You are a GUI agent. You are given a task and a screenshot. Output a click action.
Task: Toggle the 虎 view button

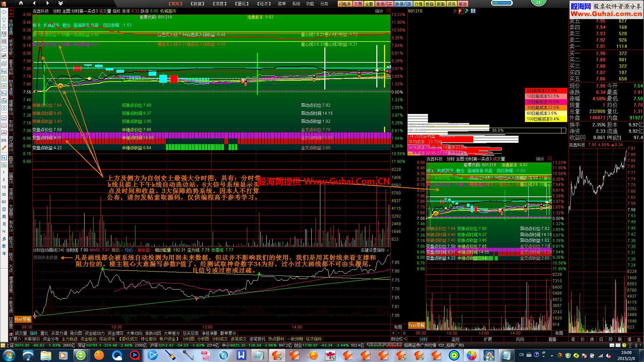pyautogui.click(x=592, y=339)
